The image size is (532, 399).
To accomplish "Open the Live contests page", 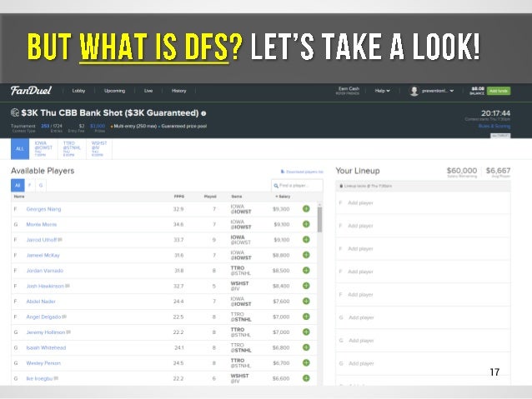I will [x=148, y=91].
